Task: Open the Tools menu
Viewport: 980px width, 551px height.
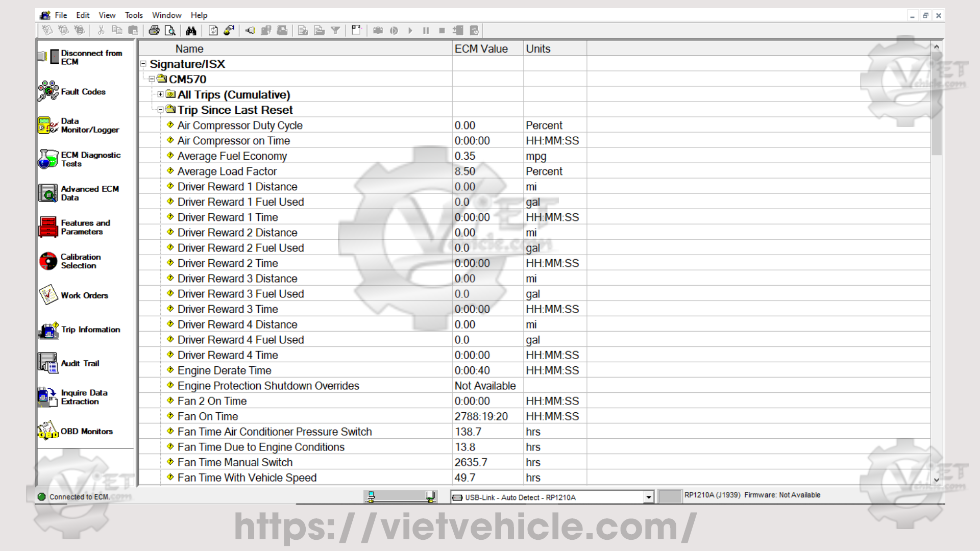Action: [134, 15]
